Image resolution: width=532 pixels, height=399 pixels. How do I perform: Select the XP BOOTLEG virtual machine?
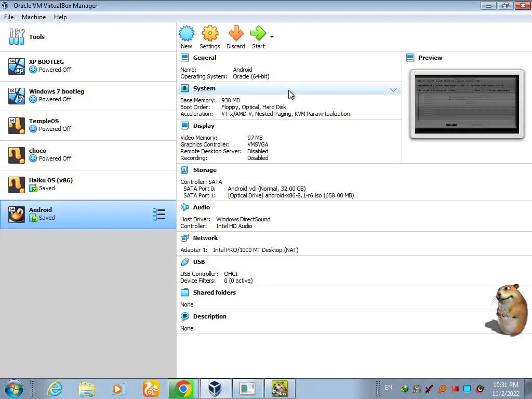click(88, 66)
